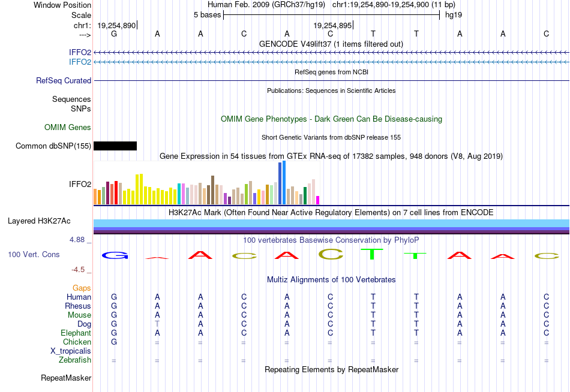Image resolution: width=570 pixels, height=392 pixels.
Task: Click the Human species row label
Action: tap(79, 297)
